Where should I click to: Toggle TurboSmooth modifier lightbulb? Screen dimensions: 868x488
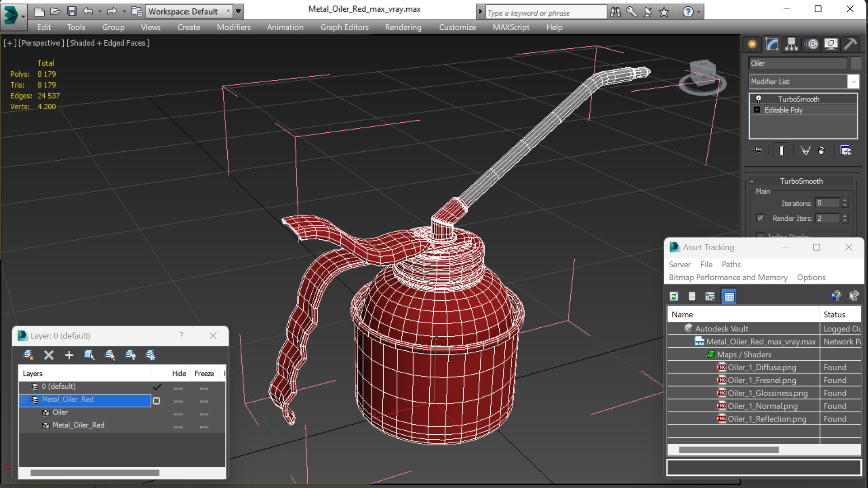759,99
